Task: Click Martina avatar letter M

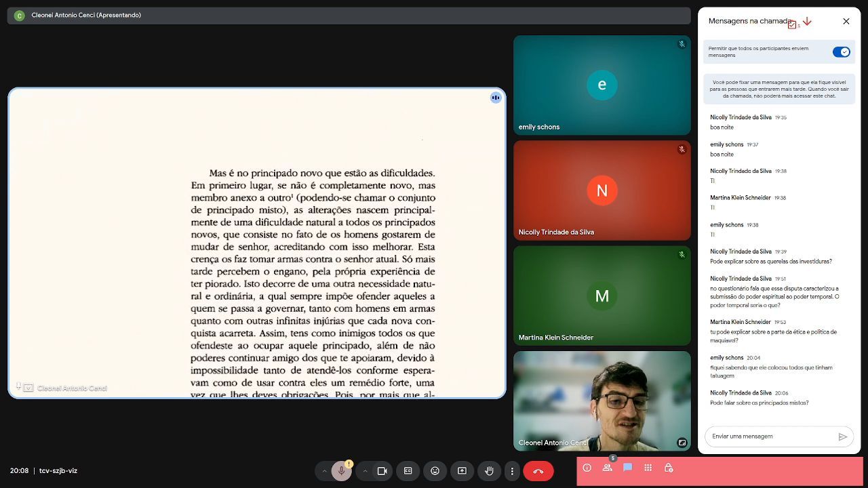Action: point(602,296)
